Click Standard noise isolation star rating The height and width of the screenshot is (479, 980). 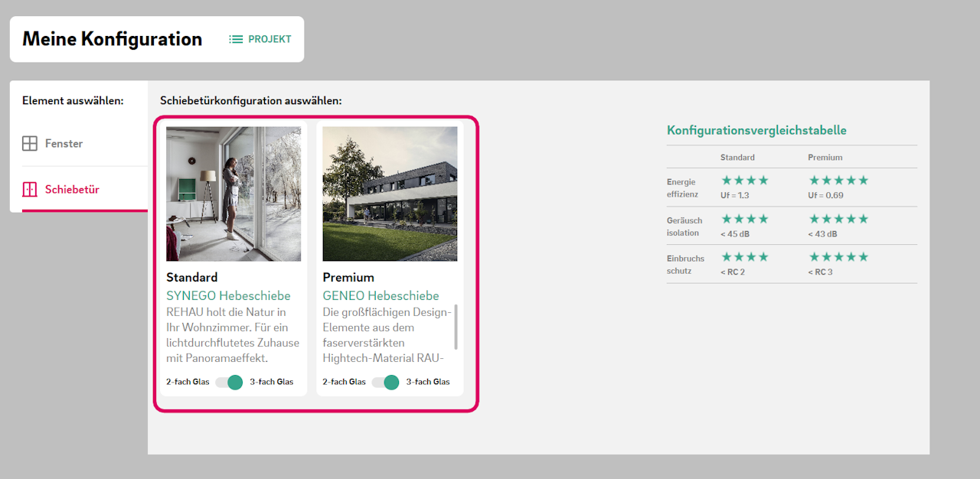tap(744, 219)
